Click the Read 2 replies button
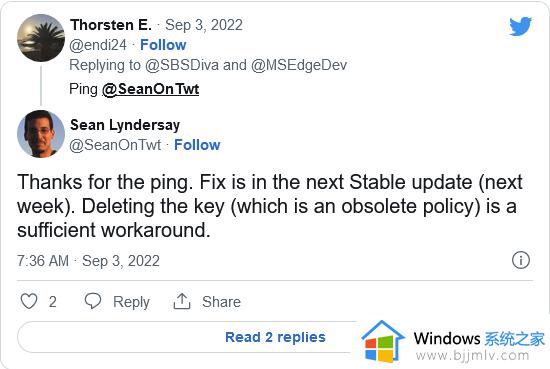Viewport: 550px width, 369px height. tap(275, 337)
